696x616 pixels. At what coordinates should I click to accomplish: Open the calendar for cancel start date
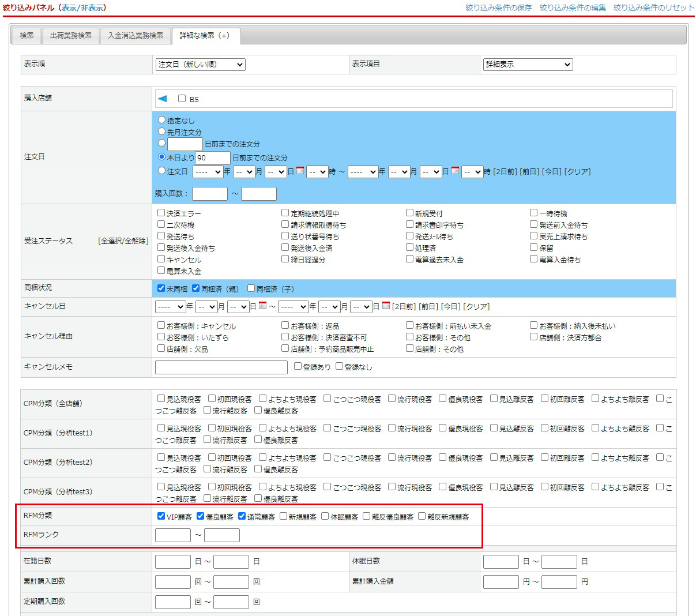(262, 306)
